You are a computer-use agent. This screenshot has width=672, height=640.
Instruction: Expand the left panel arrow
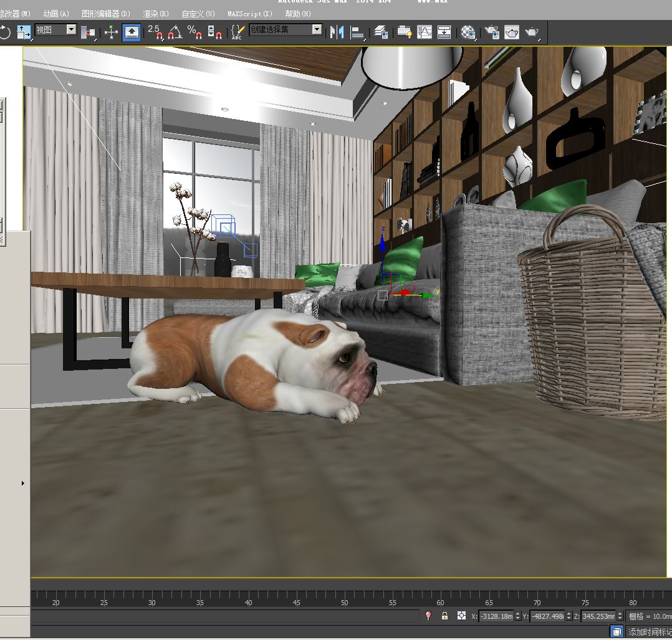tap(23, 483)
